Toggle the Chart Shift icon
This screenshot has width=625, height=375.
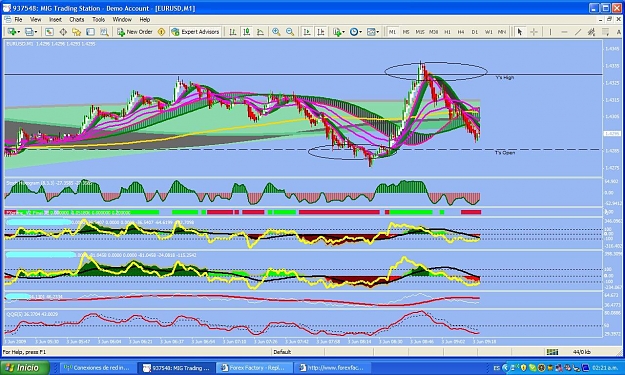point(320,32)
